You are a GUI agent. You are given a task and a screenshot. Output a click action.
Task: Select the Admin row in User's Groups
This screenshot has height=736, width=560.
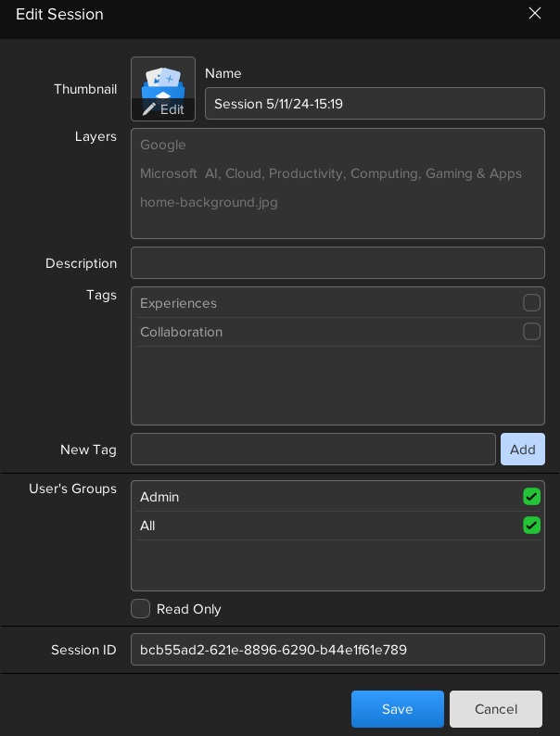325,497
